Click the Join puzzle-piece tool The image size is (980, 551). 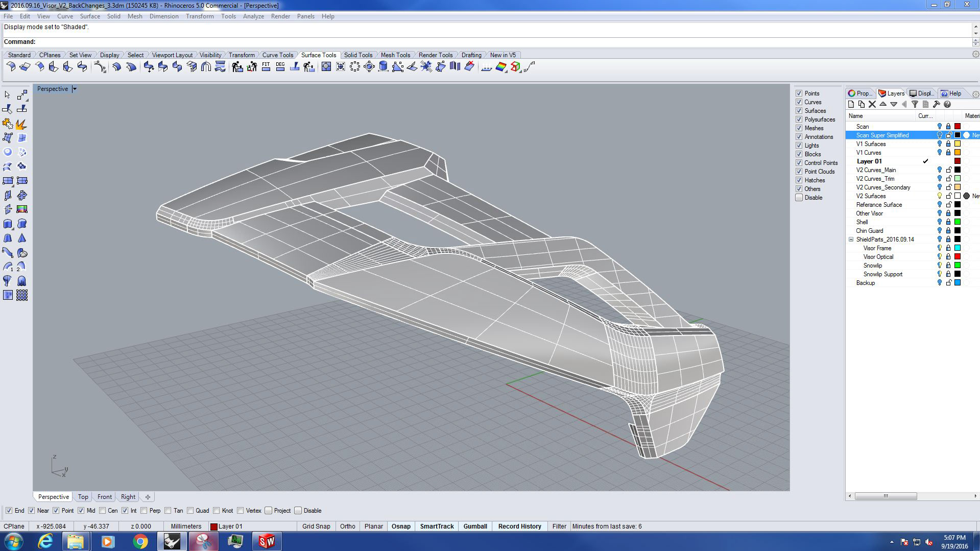point(7,124)
